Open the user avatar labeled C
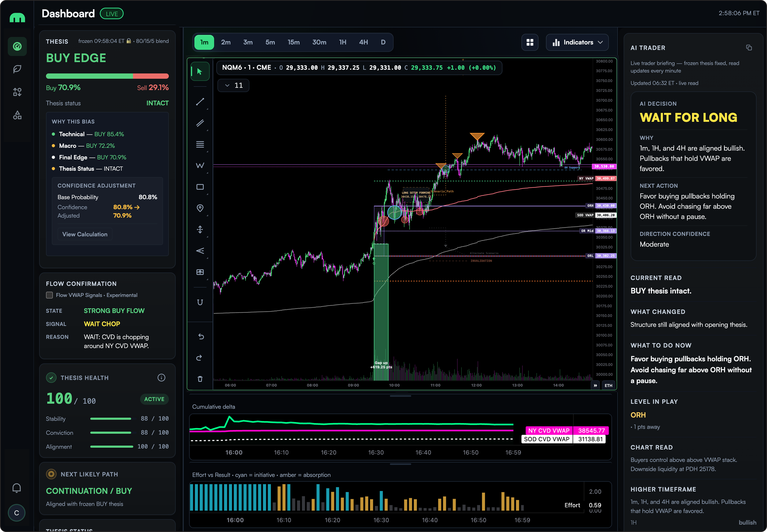Viewport: 767px width, 532px height. [x=17, y=513]
